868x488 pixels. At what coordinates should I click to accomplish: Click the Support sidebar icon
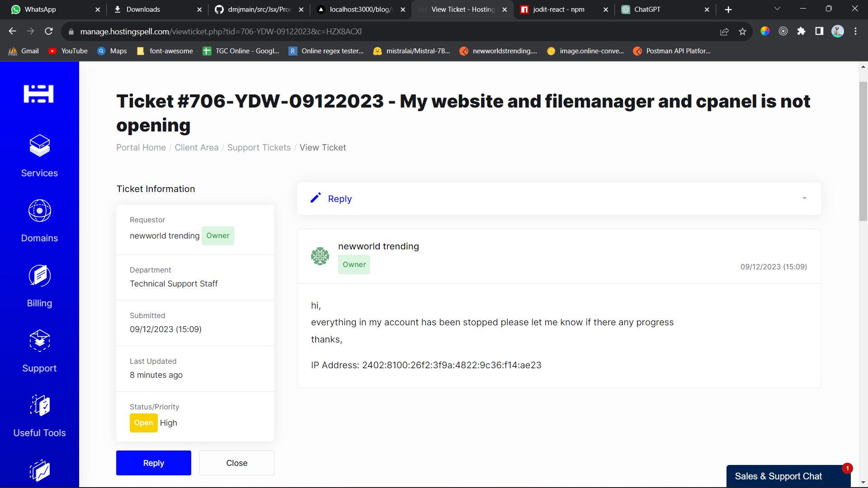pyautogui.click(x=39, y=341)
